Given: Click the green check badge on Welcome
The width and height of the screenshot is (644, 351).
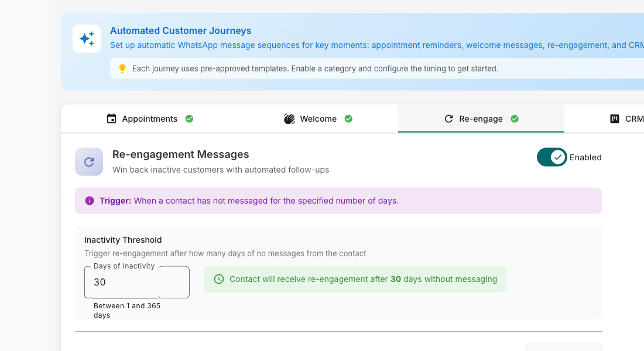Looking at the screenshot, I should pyautogui.click(x=348, y=118).
